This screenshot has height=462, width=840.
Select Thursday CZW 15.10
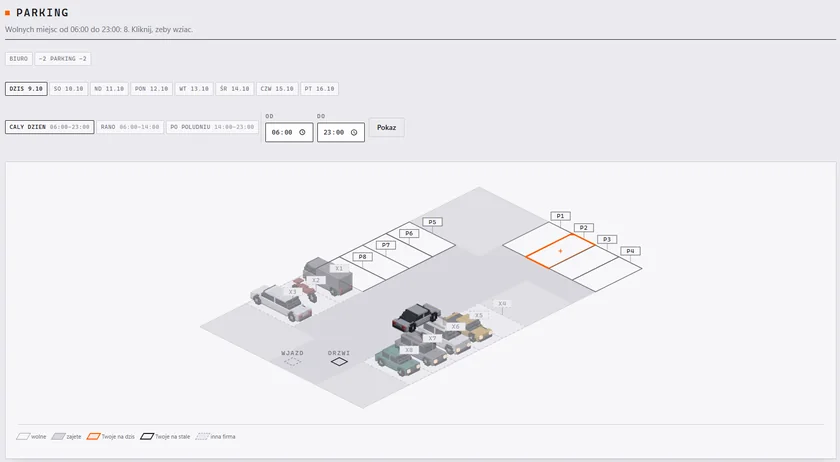(x=277, y=89)
